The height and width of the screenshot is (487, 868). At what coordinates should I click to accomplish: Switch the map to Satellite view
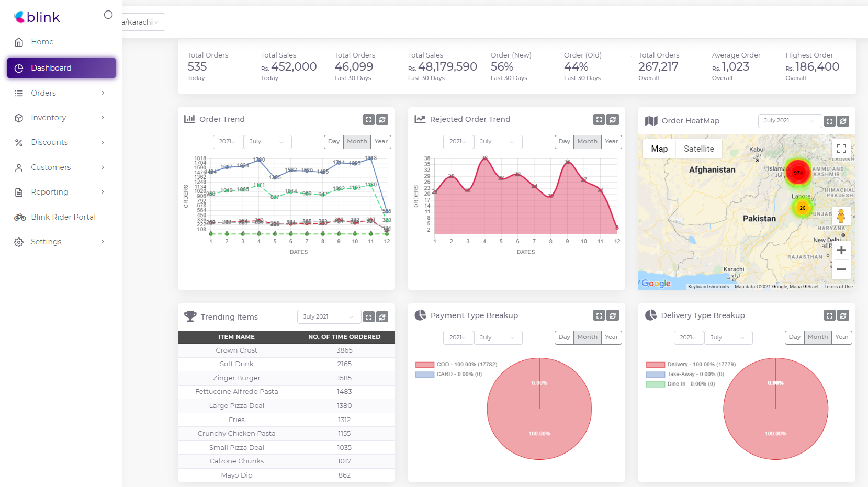click(x=698, y=149)
